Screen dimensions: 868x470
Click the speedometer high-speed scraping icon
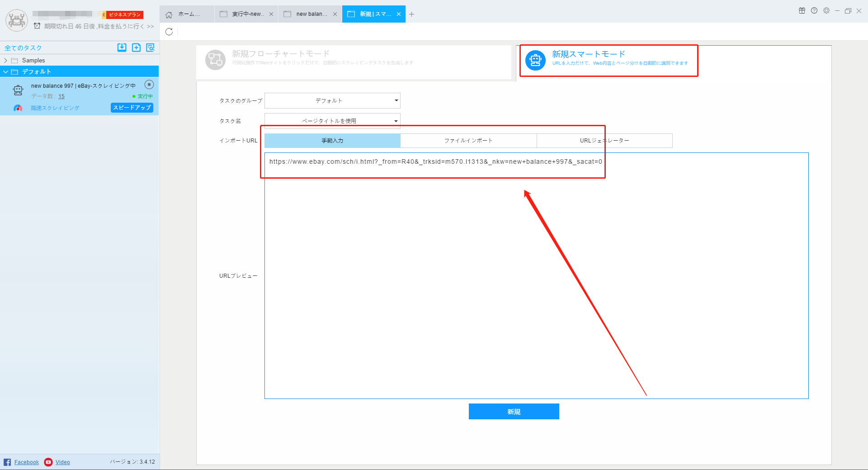18,108
